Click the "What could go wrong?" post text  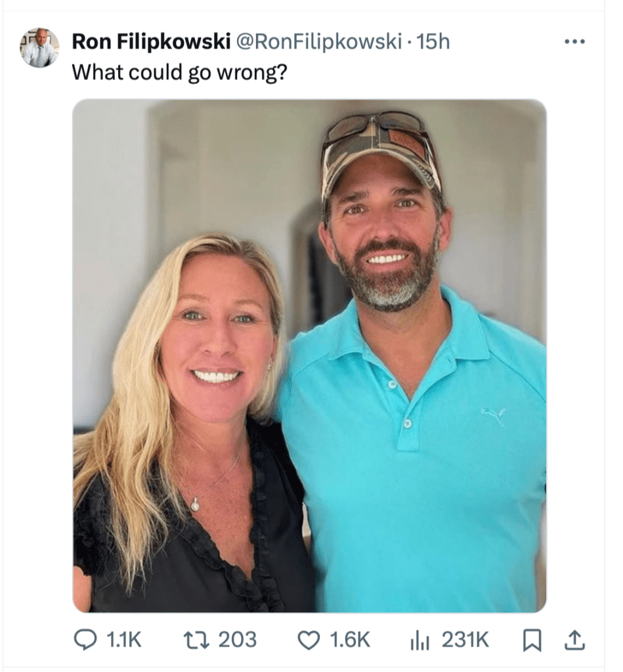pos(179,71)
